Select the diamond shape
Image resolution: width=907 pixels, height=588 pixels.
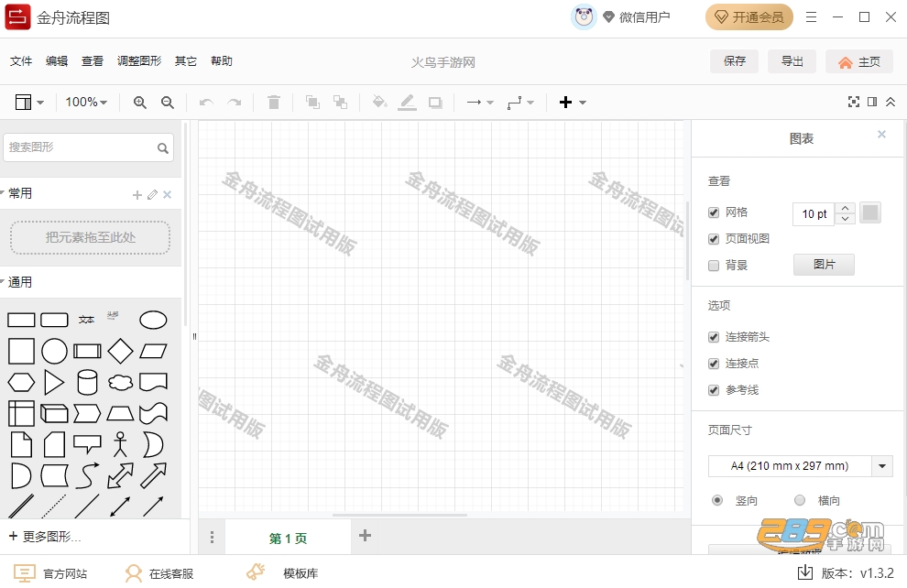pos(120,351)
